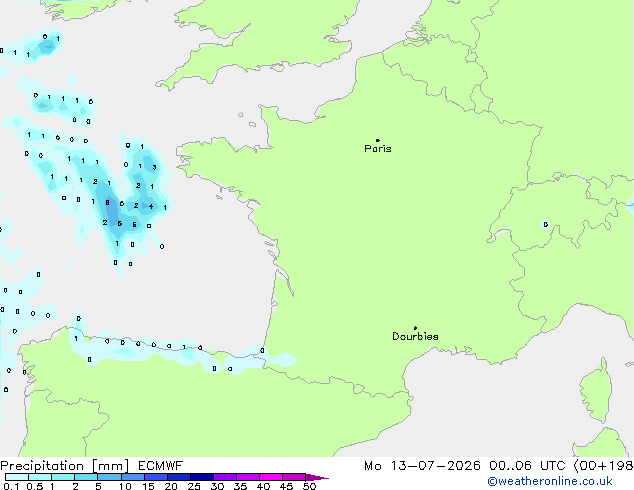Click the zero precipitation value over Switzerland

(x=546, y=224)
